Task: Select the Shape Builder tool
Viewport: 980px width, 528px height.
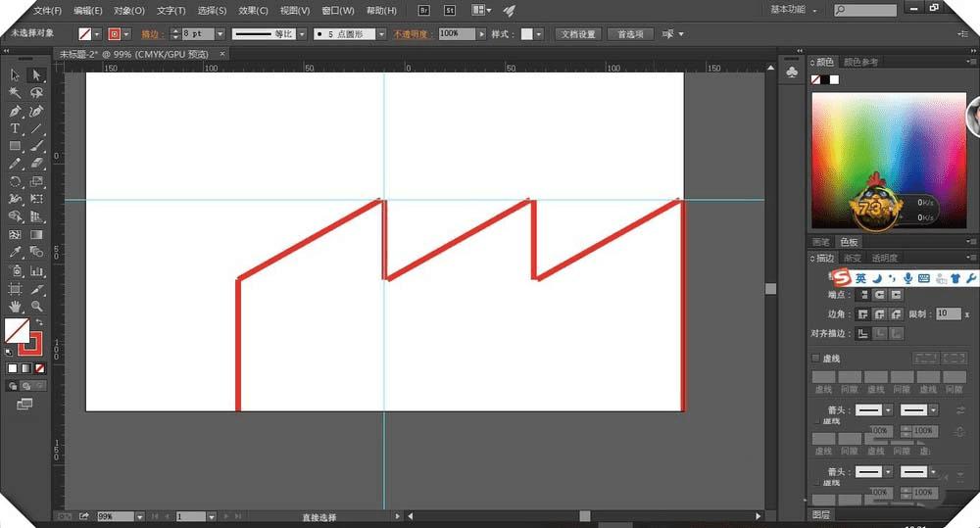Action: pos(15,216)
